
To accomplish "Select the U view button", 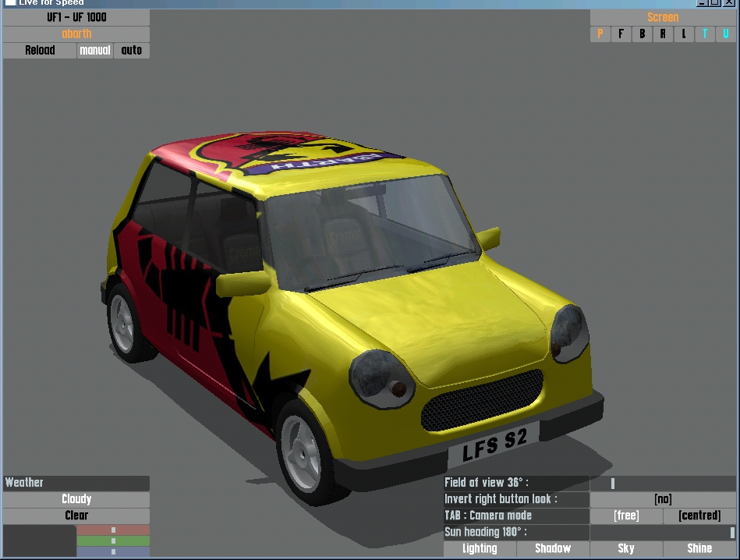I will coord(725,34).
